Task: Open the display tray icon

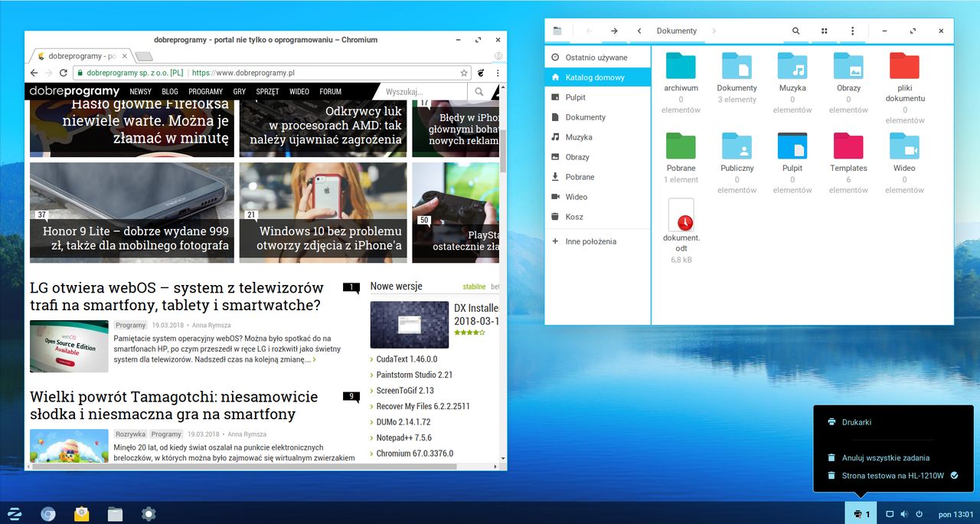Action: click(890, 514)
